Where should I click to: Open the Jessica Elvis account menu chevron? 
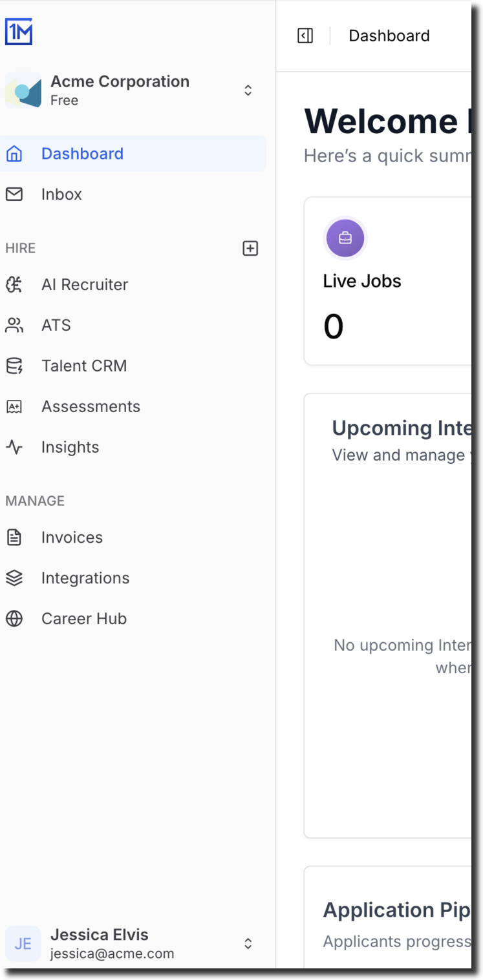248,944
